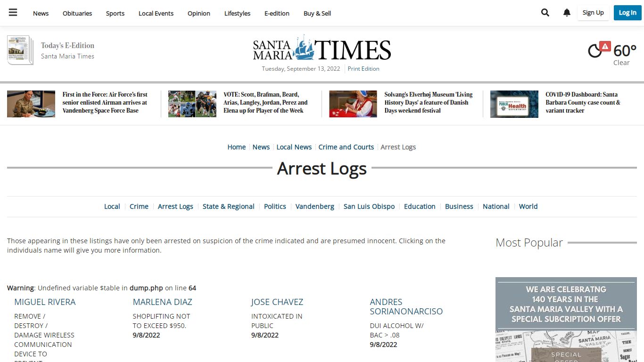644x362 pixels.
Task: Read the Air Force first senior Airman headline
Action: pyautogui.click(x=105, y=102)
